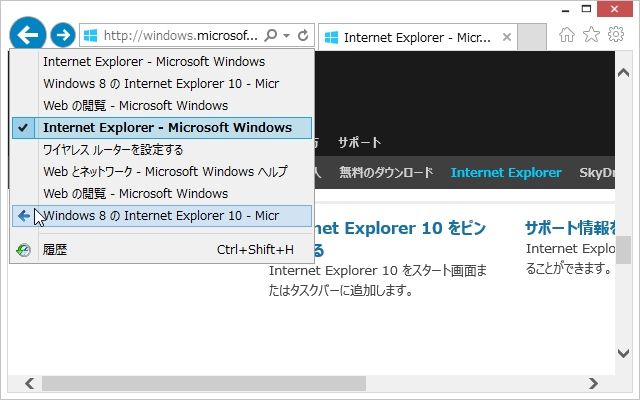The width and height of the screenshot is (640, 400).
Task: Select second entry Windows 8 の Internet Explorer 10
Action: coord(162,84)
